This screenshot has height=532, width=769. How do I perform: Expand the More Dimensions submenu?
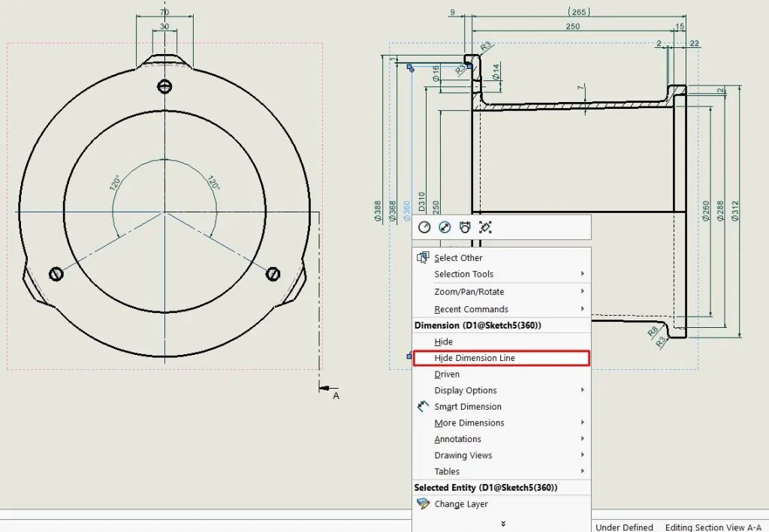click(x=502, y=422)
